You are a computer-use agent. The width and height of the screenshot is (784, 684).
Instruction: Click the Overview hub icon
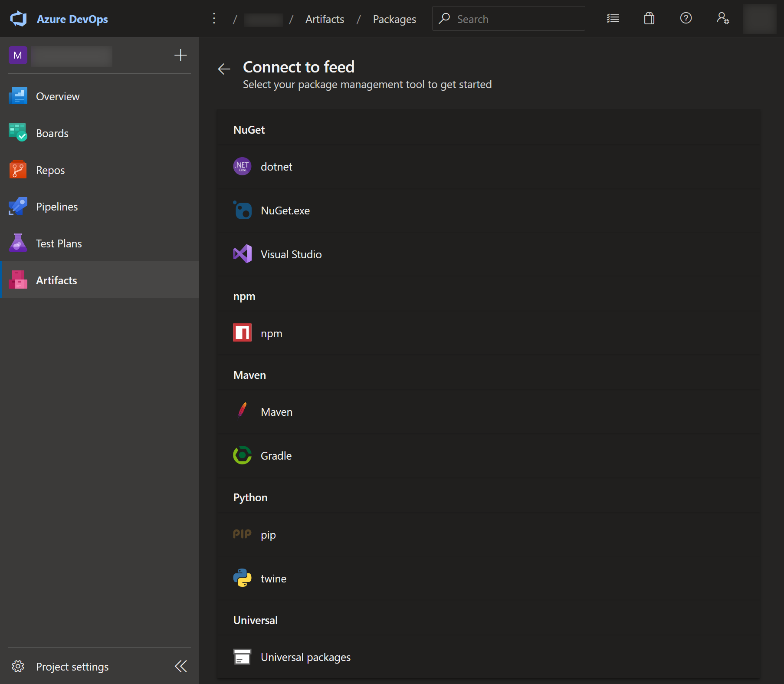pos(18,96)
